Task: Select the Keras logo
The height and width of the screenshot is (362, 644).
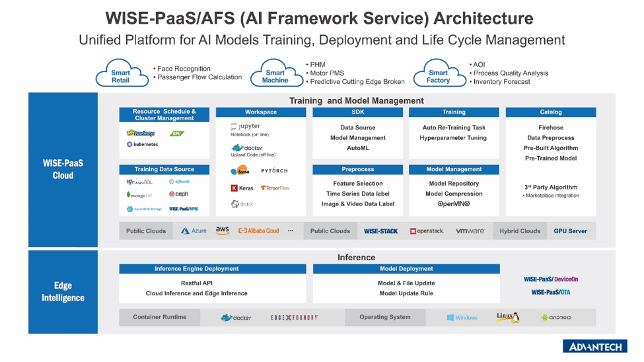Action: point(242,188)
